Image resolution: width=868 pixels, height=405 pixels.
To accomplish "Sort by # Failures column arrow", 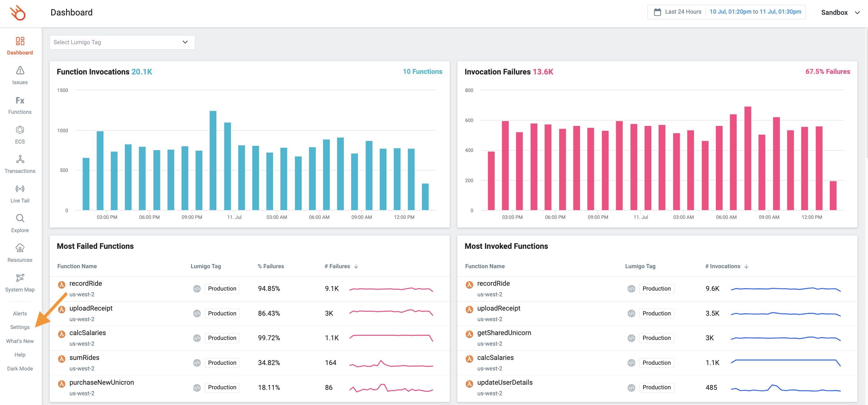I will click(356, 266).
